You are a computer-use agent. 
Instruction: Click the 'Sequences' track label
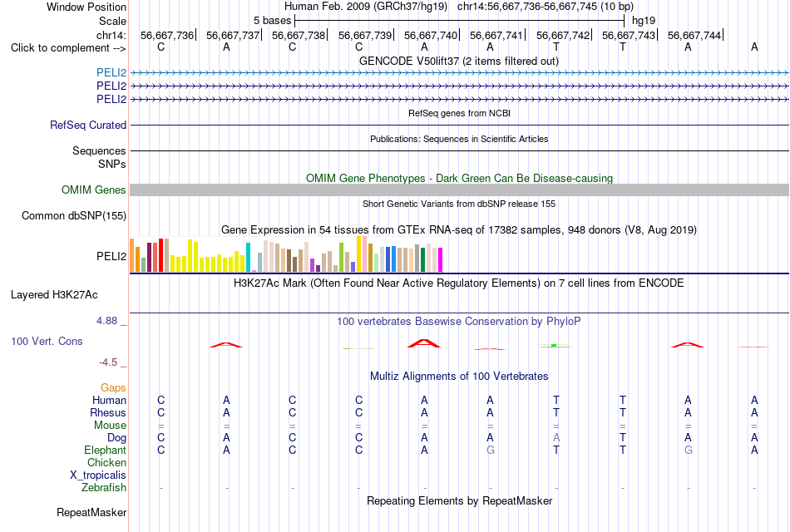99,150
